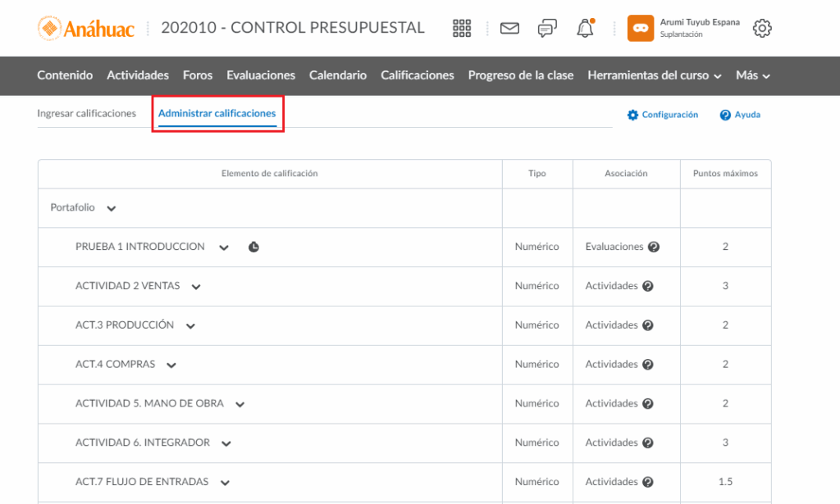This screenshot has width=840, height=504.
Task: Click help icon in ACTIVIDAD 2 VENTAS row
Action: pyautogui.click(x=647, y=286)
